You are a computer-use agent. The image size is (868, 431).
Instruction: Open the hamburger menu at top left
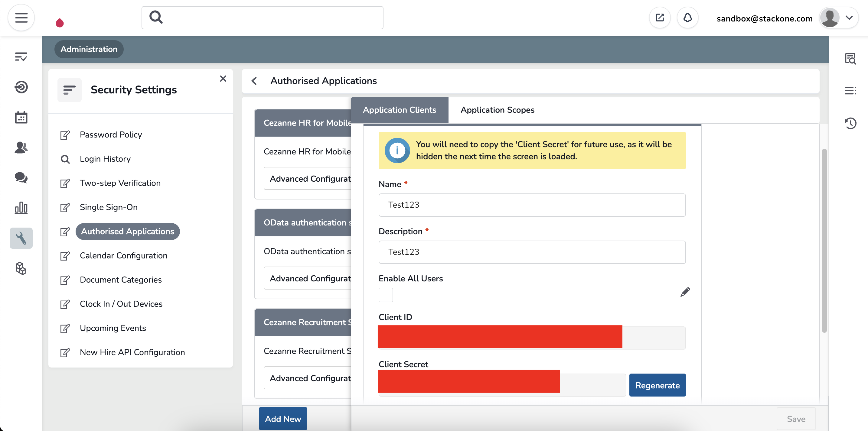point(21,18)
